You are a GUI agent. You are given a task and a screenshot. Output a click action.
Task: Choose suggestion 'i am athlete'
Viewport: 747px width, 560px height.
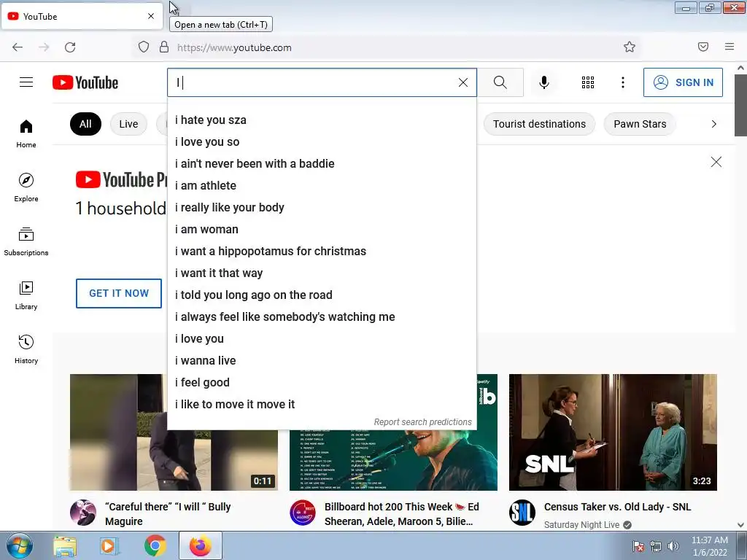click(322, 186)
